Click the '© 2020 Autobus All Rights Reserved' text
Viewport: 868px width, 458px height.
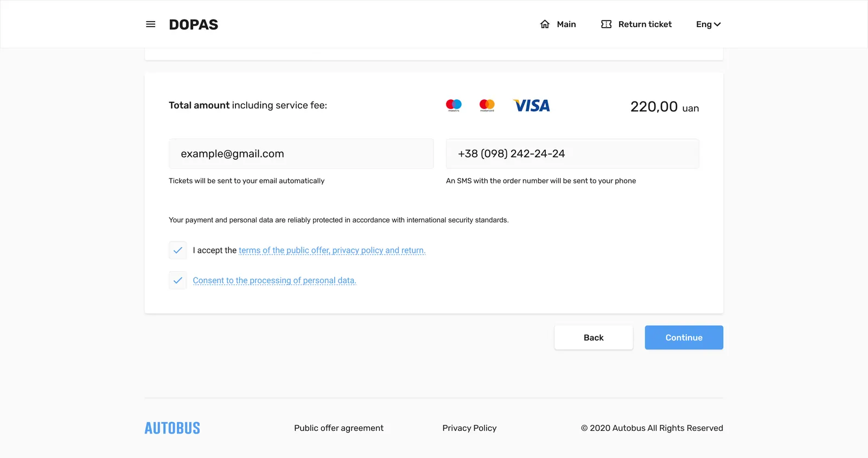pos(652,428)
